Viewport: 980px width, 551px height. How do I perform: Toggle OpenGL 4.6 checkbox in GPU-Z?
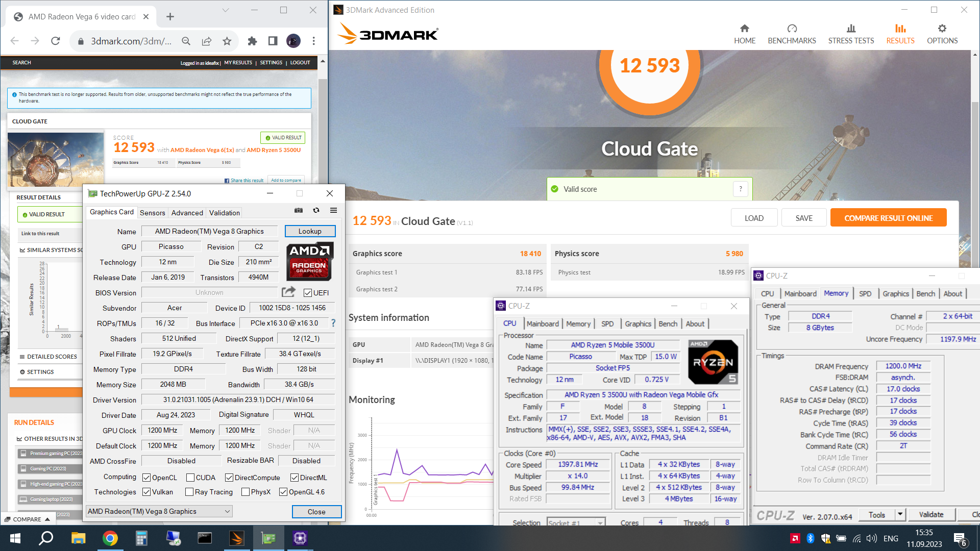[283, 492]
